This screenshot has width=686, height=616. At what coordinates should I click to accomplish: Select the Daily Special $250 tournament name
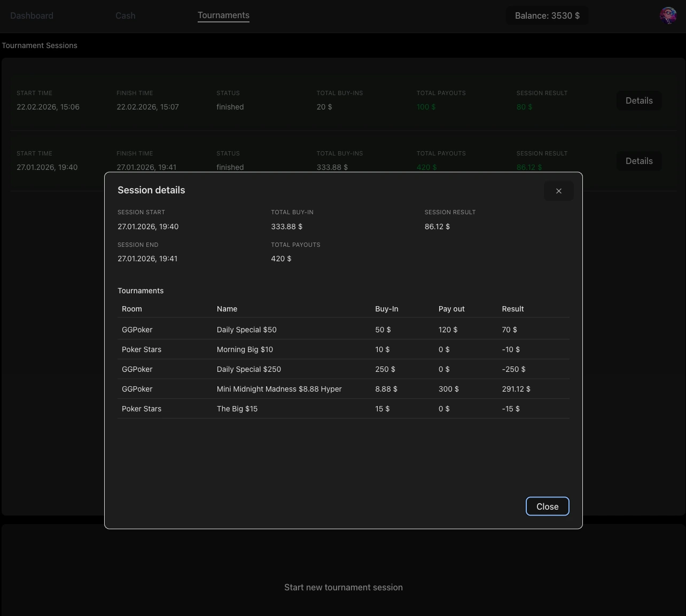(x=249, y=369)
